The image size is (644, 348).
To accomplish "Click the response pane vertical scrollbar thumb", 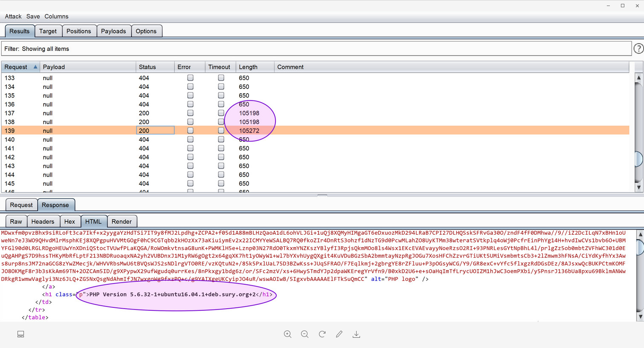I will [640, 247].
